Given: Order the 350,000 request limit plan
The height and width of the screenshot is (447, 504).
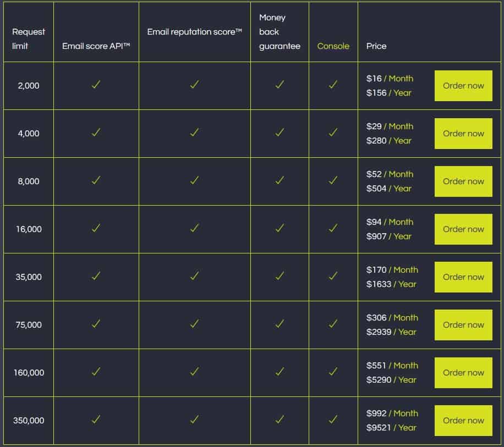Looking at the screenshot, I should [463, 421].
